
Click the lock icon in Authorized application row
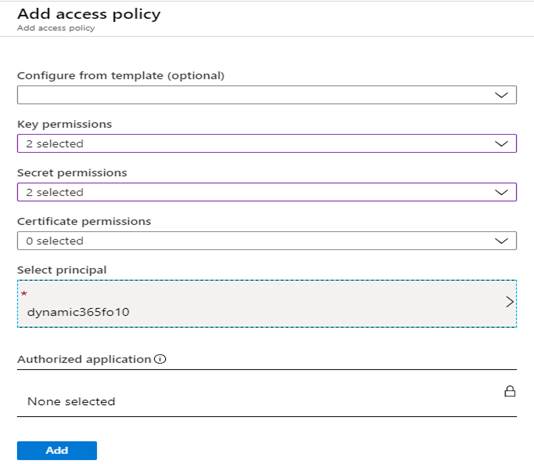coord(509,391)
